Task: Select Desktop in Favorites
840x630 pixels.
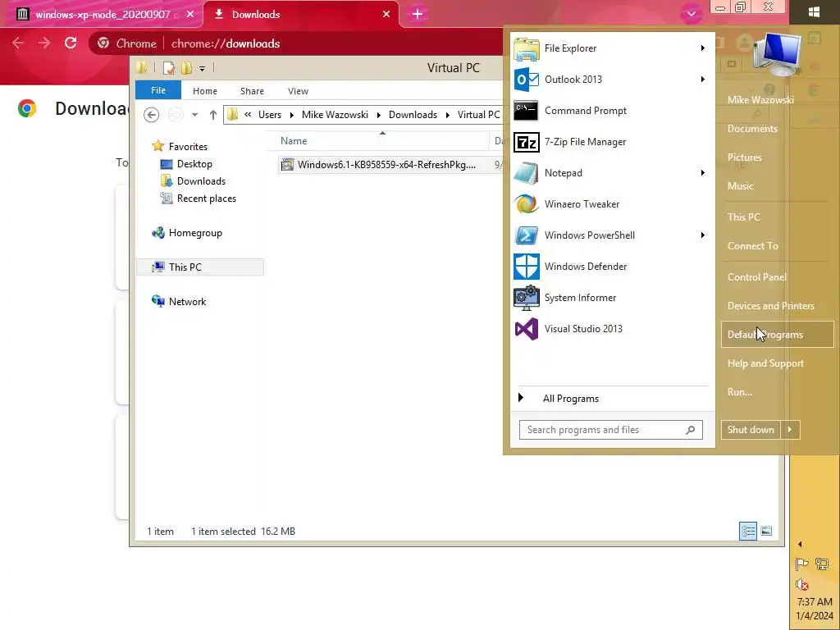Action: (194, 164)
